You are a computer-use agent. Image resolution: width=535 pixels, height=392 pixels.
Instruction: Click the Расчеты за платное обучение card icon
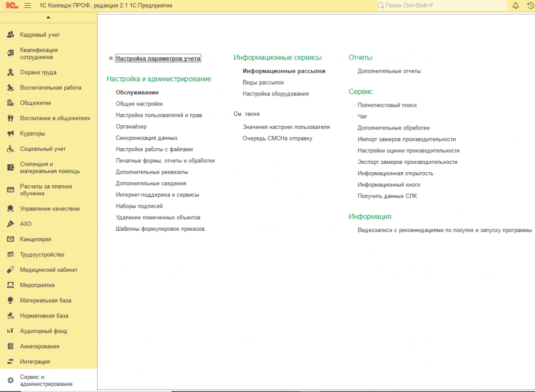(x=10, y=190)
